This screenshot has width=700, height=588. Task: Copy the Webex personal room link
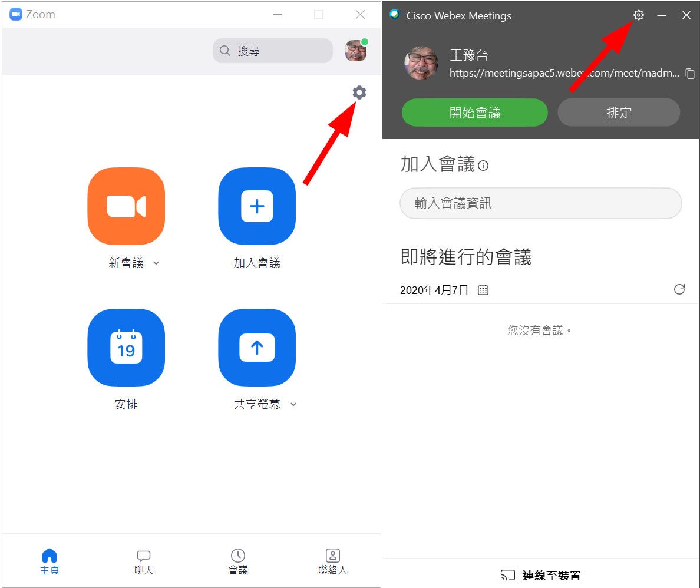click(690, 73)
